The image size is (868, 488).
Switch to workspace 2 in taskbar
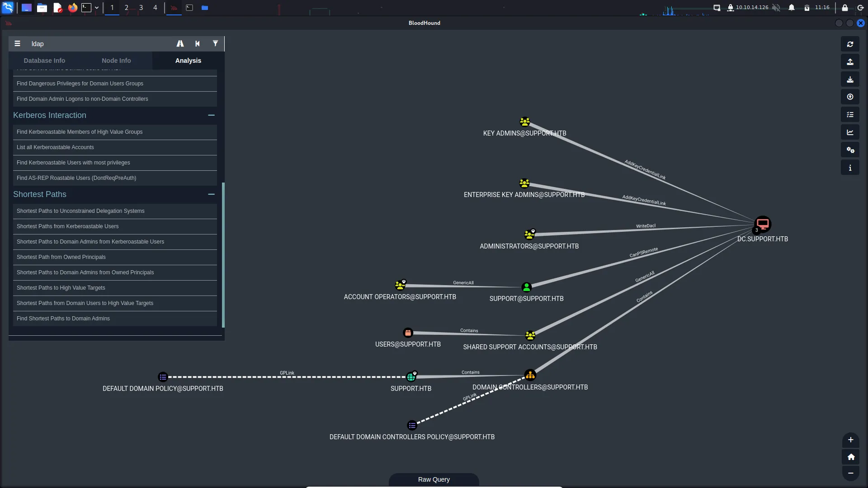tap(126, 8)
